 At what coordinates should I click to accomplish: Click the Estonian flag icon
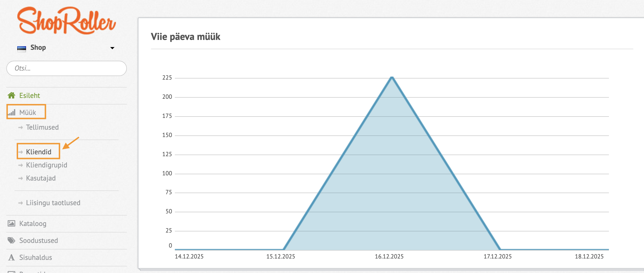(x=22, y=48)
